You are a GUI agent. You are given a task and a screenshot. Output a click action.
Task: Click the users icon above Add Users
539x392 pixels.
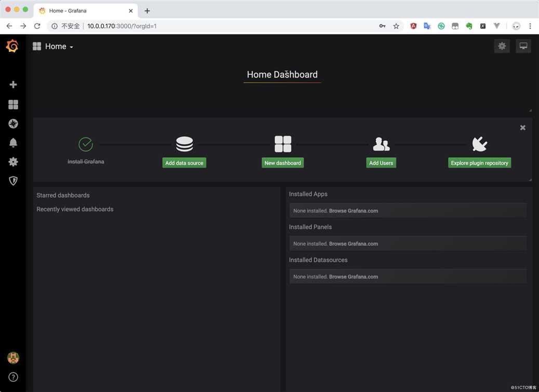click(381, 144)
